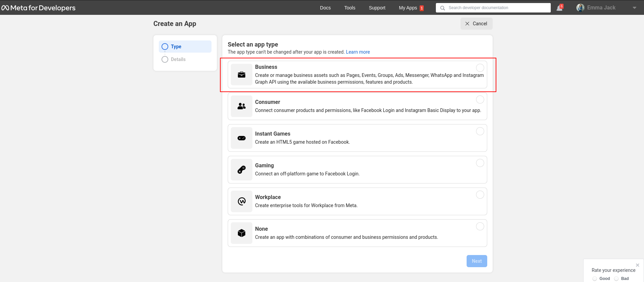Select the Business app type radio
Screen dimensions: 644x282
point(480,68)
